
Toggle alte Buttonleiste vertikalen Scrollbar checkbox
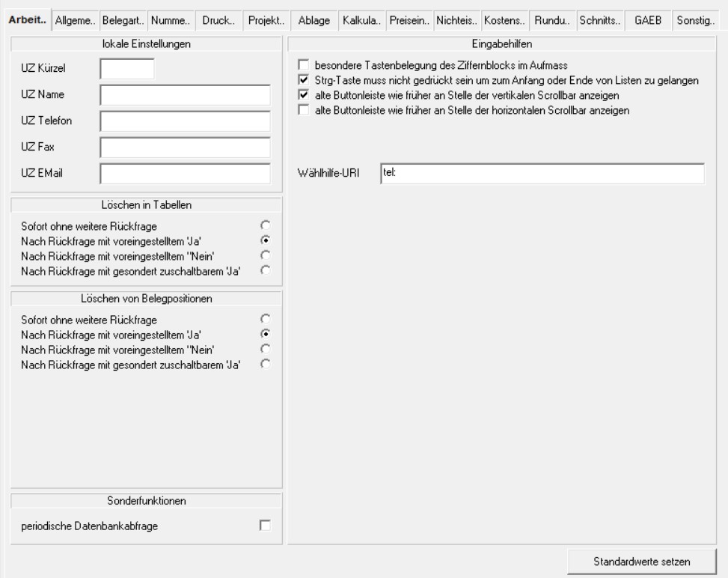303,95
